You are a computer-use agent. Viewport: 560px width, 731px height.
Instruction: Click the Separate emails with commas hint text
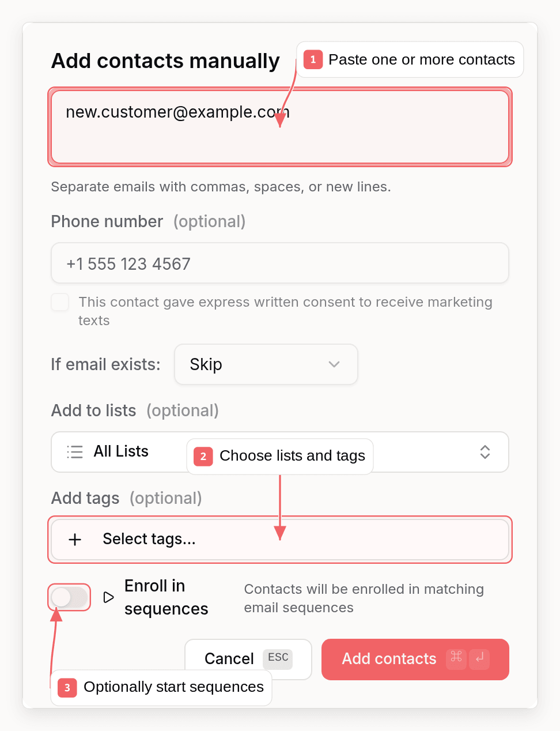221,187
